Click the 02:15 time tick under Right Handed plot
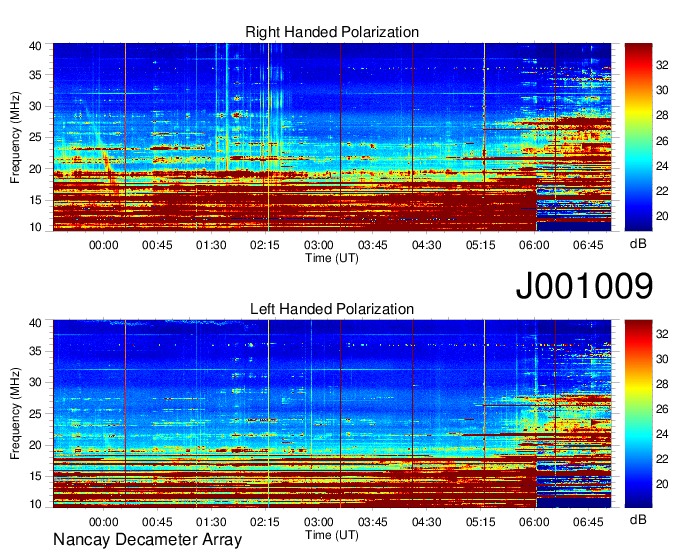This screenshot has height=552, width=680. click(265, 245)
